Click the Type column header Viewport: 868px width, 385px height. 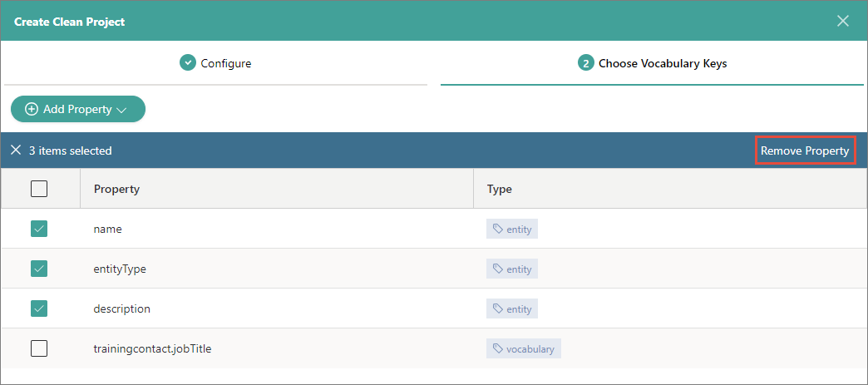pyautogui.click(x=499, y=189)
